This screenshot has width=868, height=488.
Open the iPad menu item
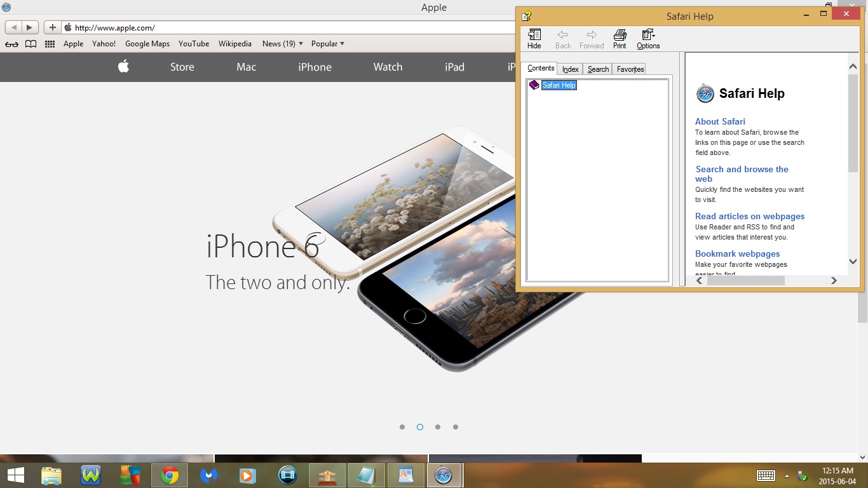click(x=455, y=67)
